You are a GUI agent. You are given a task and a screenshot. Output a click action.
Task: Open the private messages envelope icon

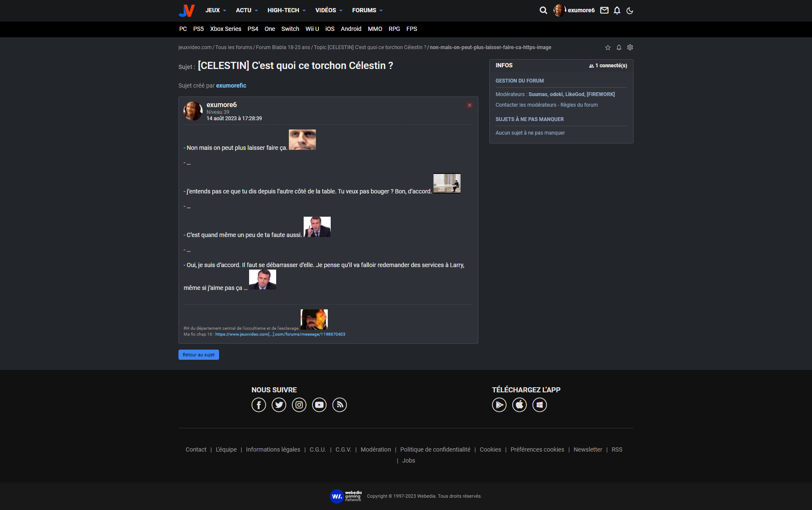(x=604, y=10)
